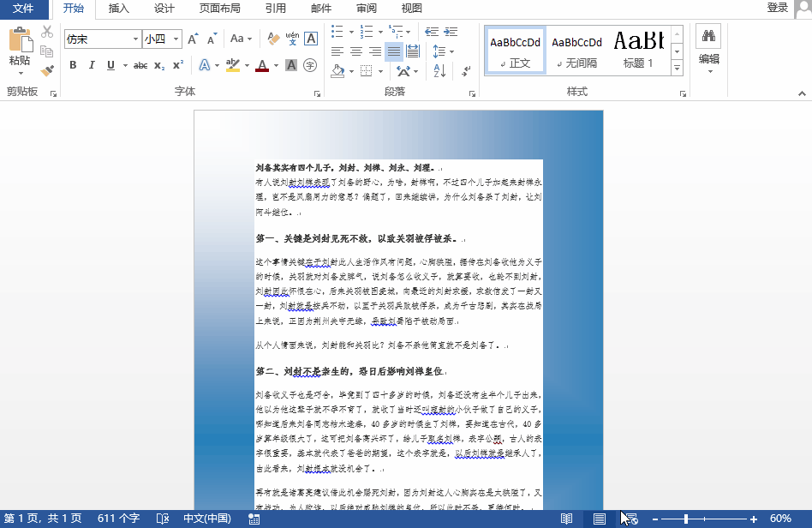Switch to Print Layout view
Image resolution: width=812 pixels, height=528 pixels.
click(600, 519)
